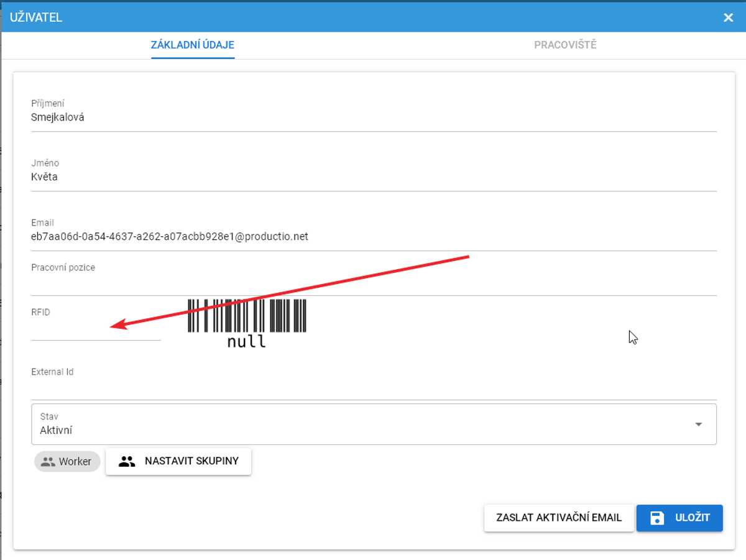Click the empty RFID input field
The width and height of the screenshot is (746, 560).
[96, 329]
